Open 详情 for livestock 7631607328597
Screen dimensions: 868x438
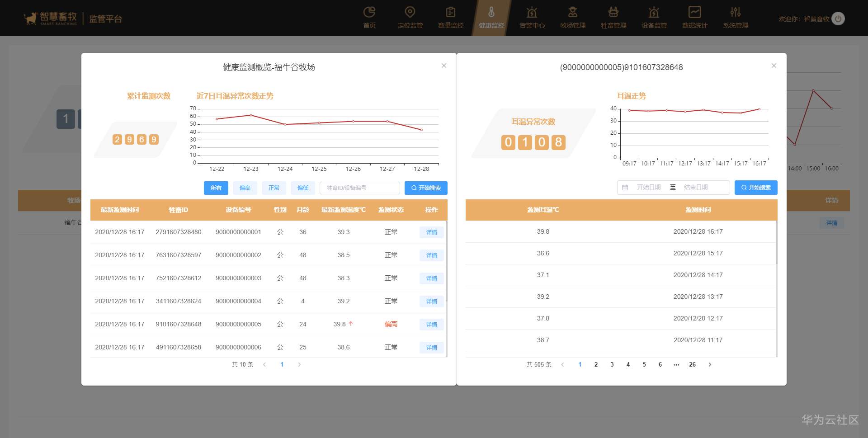click(432, 255)
